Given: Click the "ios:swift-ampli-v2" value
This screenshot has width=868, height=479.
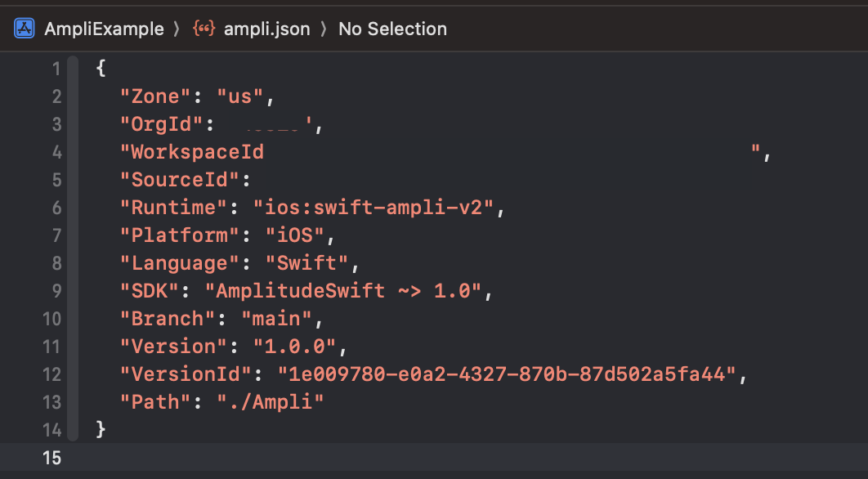Looking at the screenshot, I should click(x=374, y=207).
